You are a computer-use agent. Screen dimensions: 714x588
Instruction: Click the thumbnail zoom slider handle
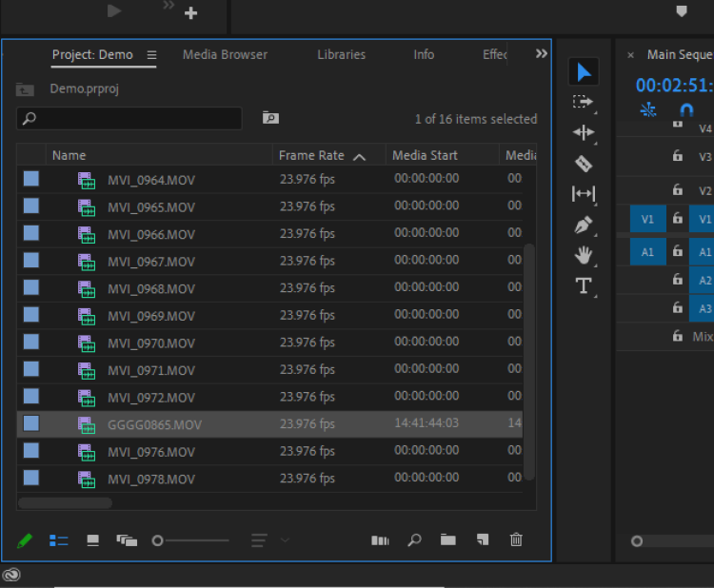point(158,540)
